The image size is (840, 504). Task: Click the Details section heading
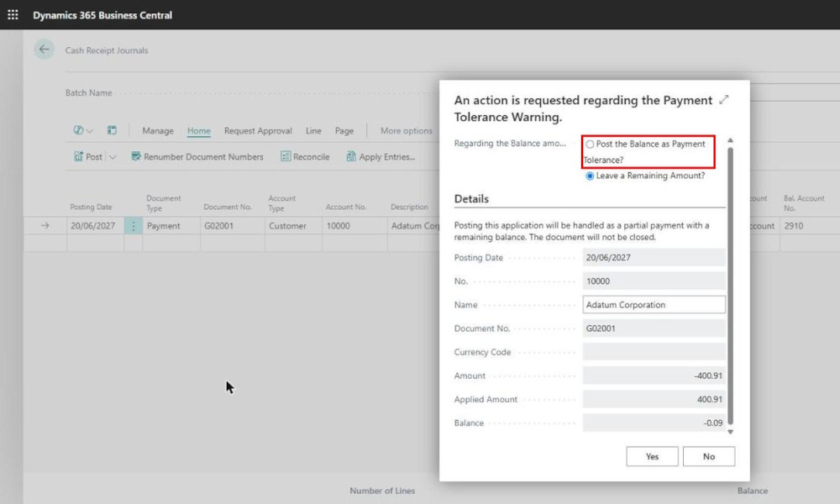point(471,199)
